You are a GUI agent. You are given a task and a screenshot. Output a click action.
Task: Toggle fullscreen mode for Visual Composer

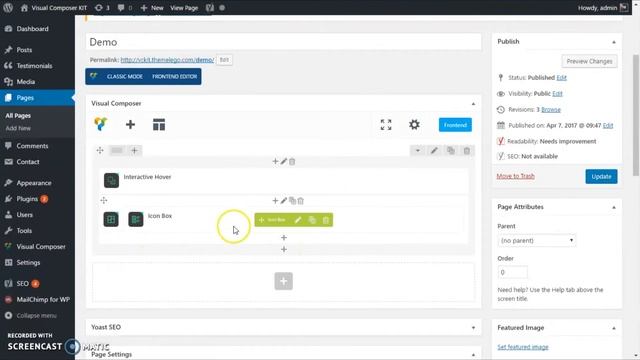pyautogui.click(x=386, y=124)
